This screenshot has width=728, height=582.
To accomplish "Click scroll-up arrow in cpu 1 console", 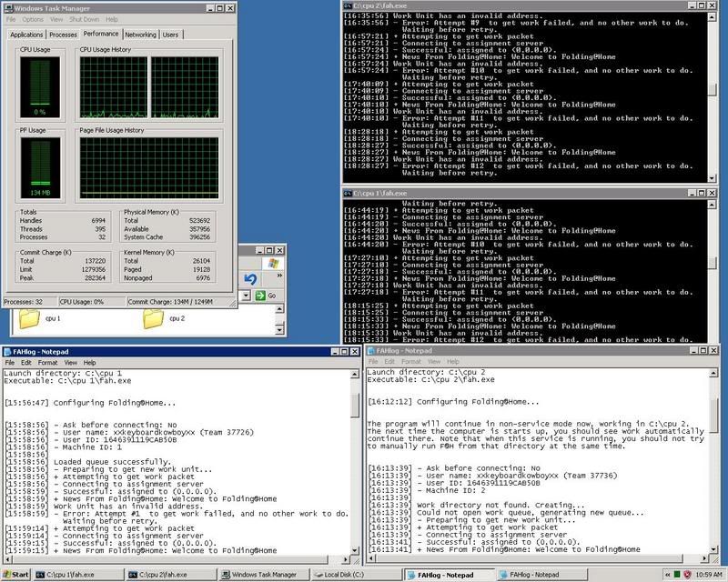I will coord(712,205).
